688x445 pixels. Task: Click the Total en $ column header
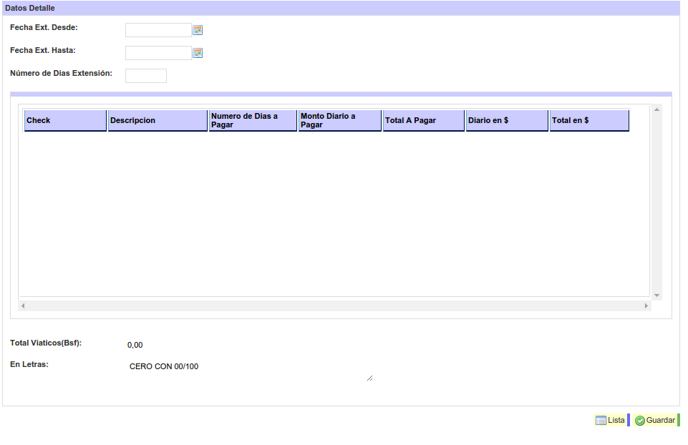[589, 121]
